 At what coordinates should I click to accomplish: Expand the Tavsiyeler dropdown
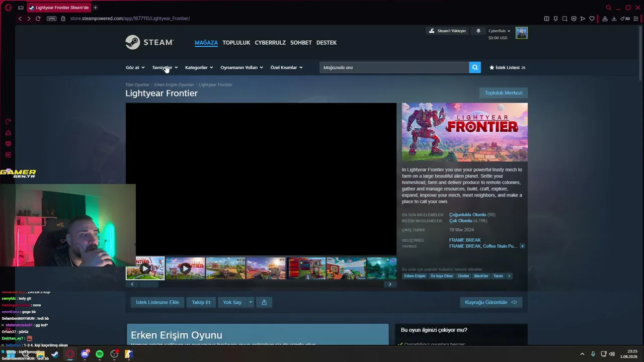165,67
